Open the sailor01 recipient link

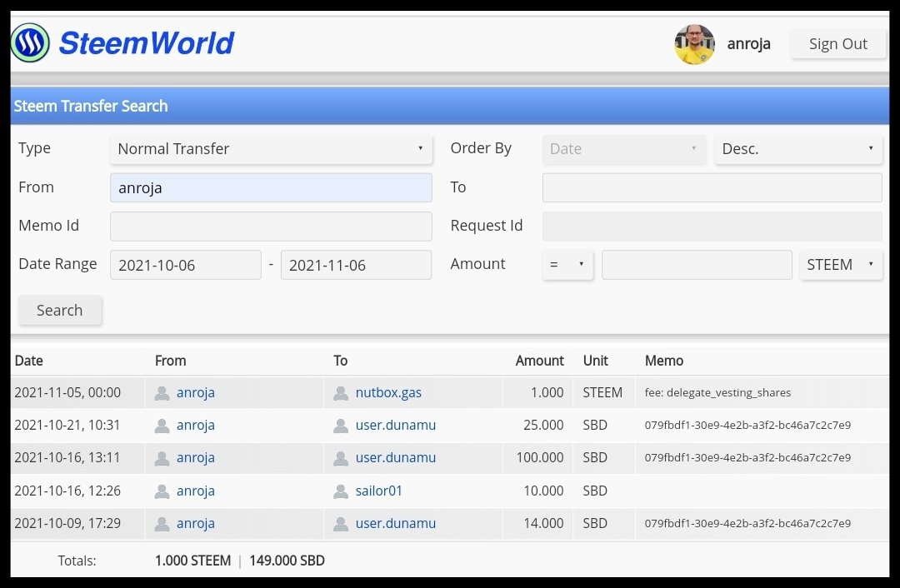[379, 491]
